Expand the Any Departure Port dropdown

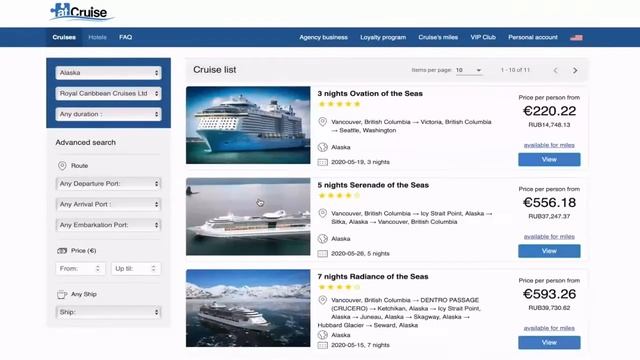coord(109,184)
